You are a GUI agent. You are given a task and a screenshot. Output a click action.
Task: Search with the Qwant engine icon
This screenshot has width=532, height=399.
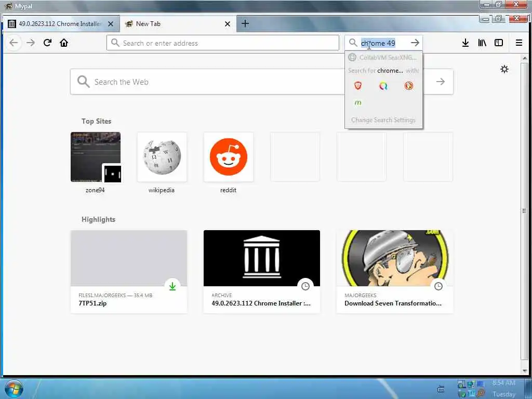click(x=383, y=86)
